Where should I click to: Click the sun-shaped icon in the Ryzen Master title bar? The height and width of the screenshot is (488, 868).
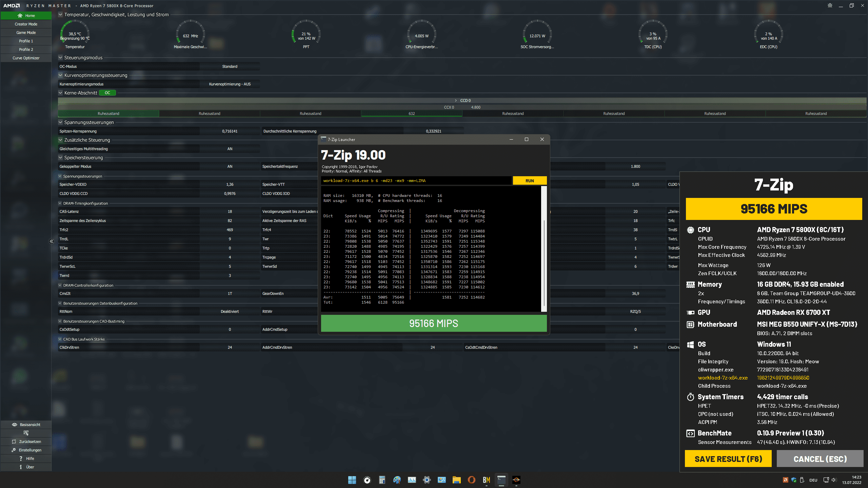click(x=830, y=5)
